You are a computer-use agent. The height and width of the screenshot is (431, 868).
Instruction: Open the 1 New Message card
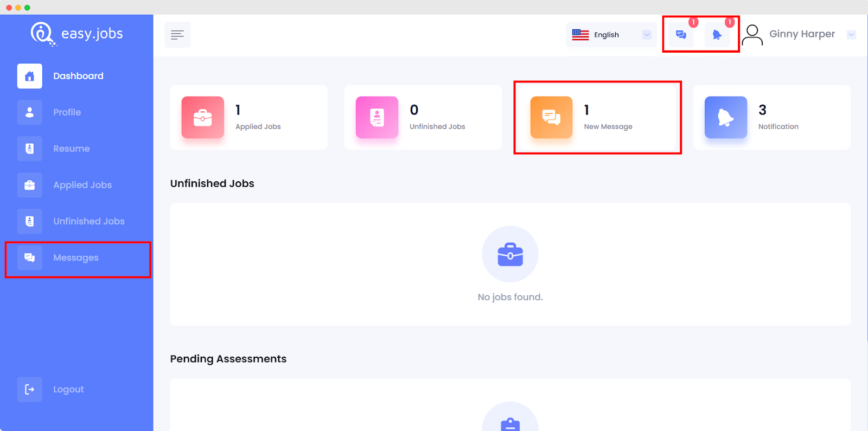[x=597, y=117]
